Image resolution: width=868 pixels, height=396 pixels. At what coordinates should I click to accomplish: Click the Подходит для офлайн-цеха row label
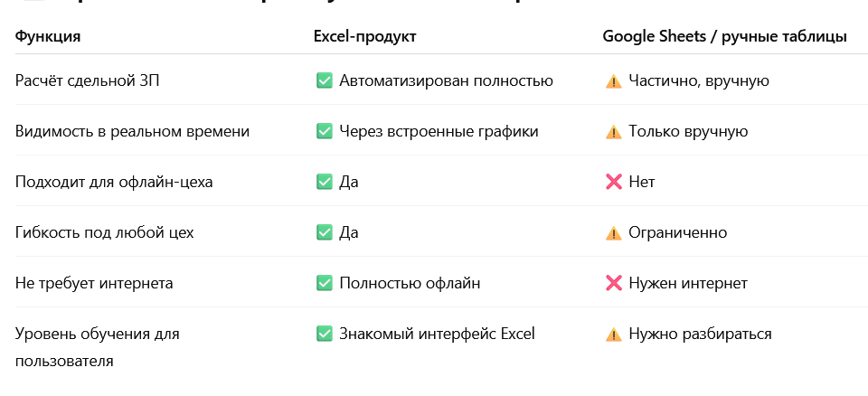pos(114,182)
